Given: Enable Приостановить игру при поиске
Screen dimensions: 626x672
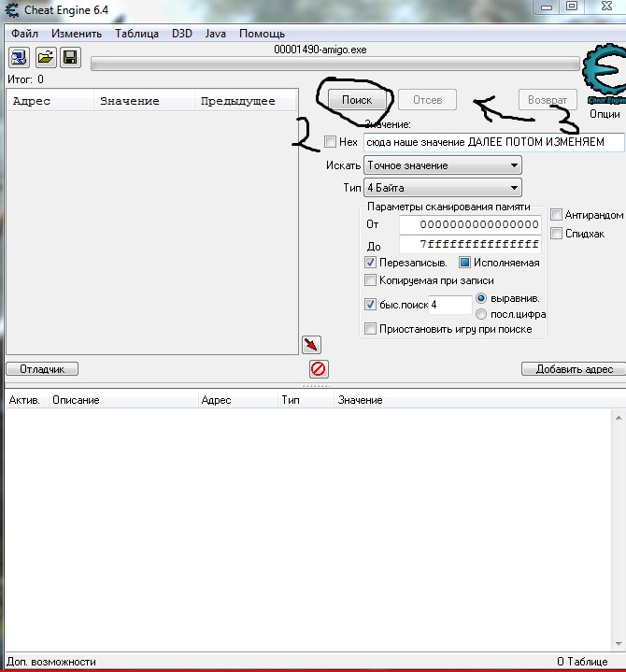Looking at the screenshot, I should [x=370, y=329].
